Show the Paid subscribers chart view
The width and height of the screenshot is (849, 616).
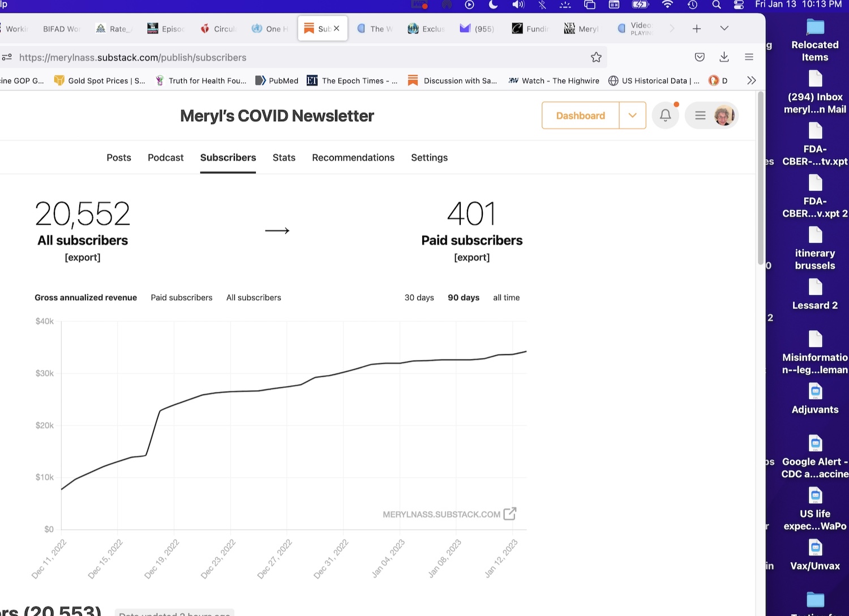[x=181, y=298]
